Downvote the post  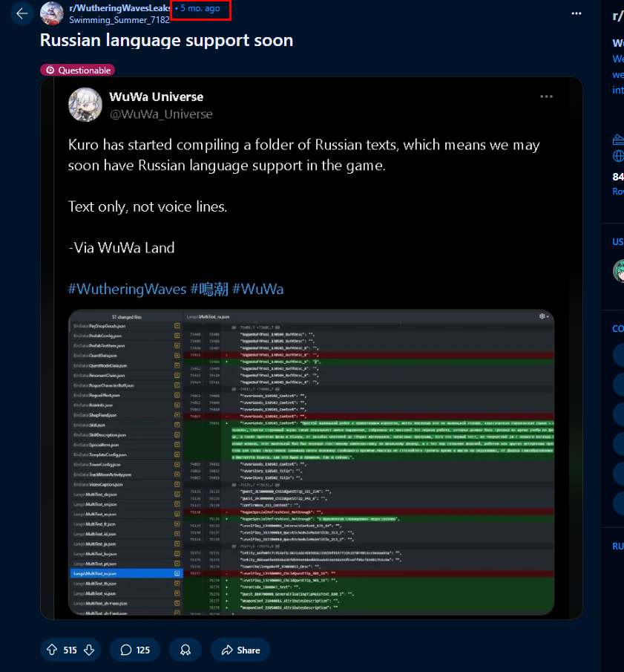(x=89, y=650)
